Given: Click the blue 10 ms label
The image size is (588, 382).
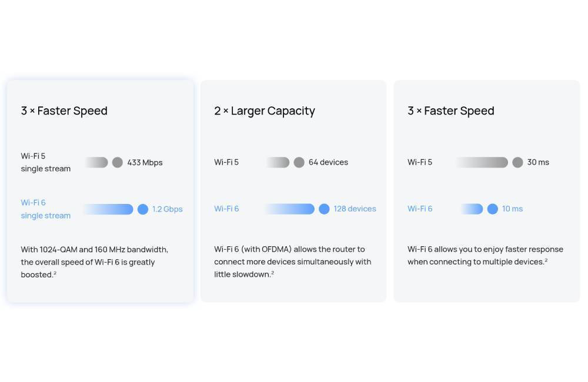Looking at the screenshot, I should 512,209.
